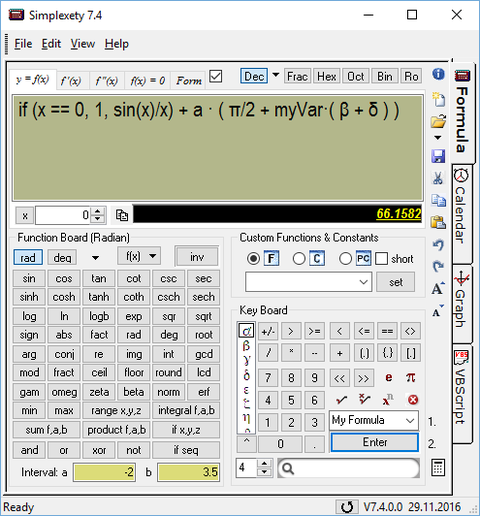480x516 pixels.
Task: Insert Greek letter delta
Action: tap(246, 375)
